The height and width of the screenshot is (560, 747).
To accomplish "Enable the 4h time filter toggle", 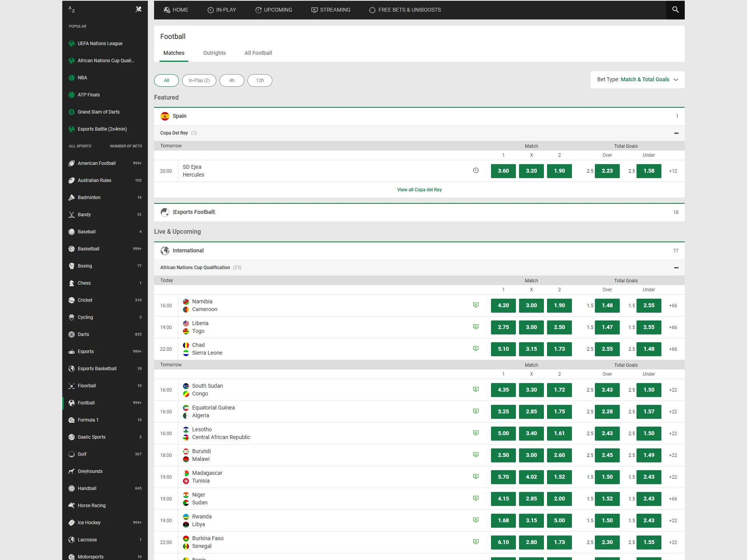I will (x=232, y=80).
